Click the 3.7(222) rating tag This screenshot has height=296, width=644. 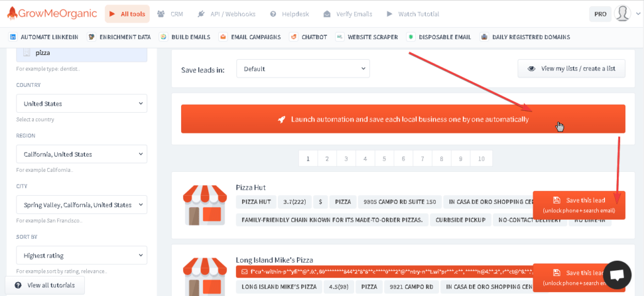(x=295, y=202)
